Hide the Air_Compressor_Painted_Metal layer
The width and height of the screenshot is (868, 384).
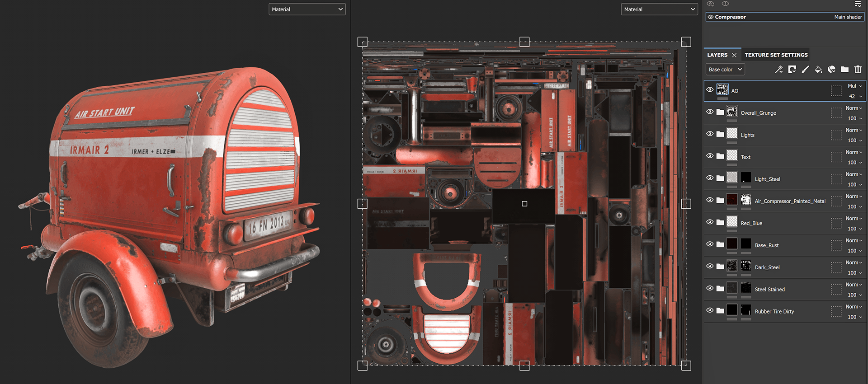coord(710,200)
